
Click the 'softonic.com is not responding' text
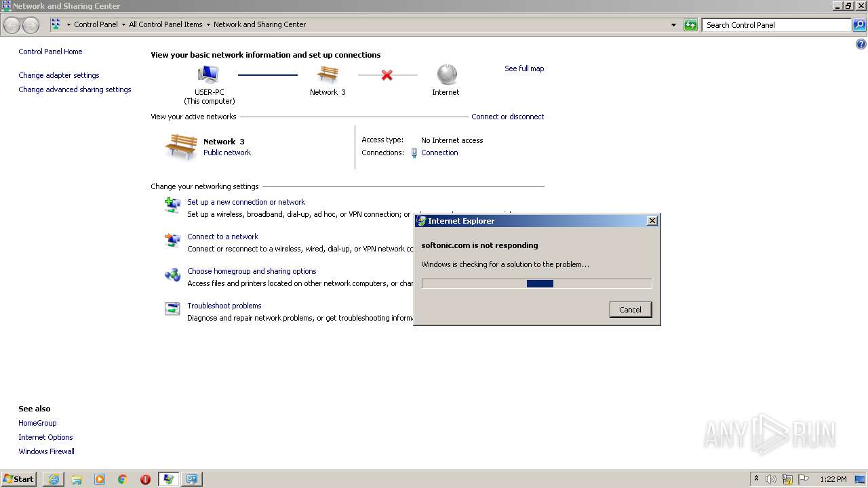(479, 245)
